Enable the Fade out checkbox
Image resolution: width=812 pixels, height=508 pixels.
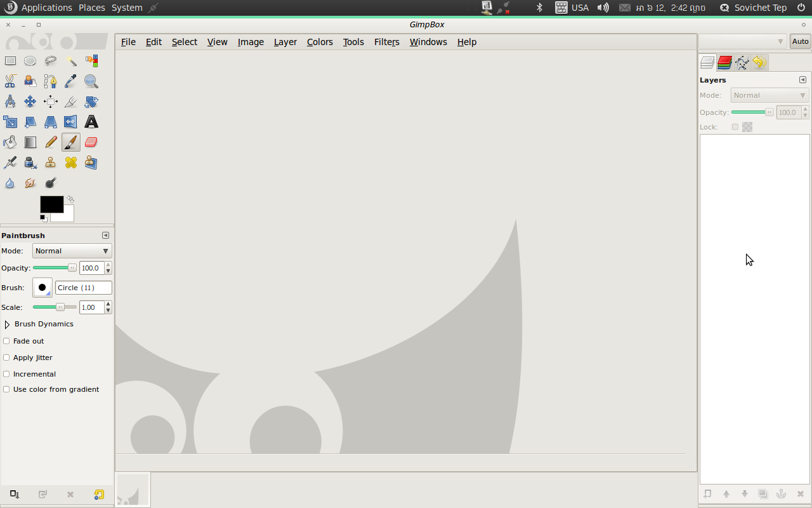pyautogui.click(x=6, y=341)
